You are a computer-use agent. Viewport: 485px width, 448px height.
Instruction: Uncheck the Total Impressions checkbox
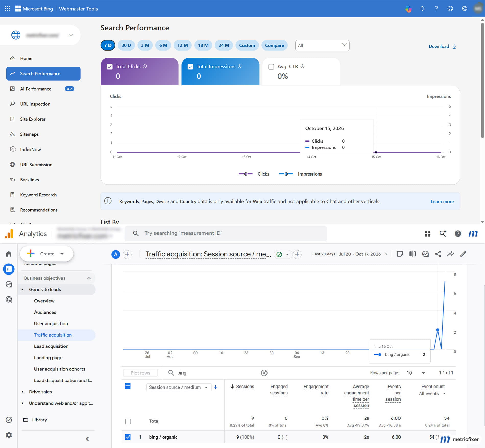[190, 67]
